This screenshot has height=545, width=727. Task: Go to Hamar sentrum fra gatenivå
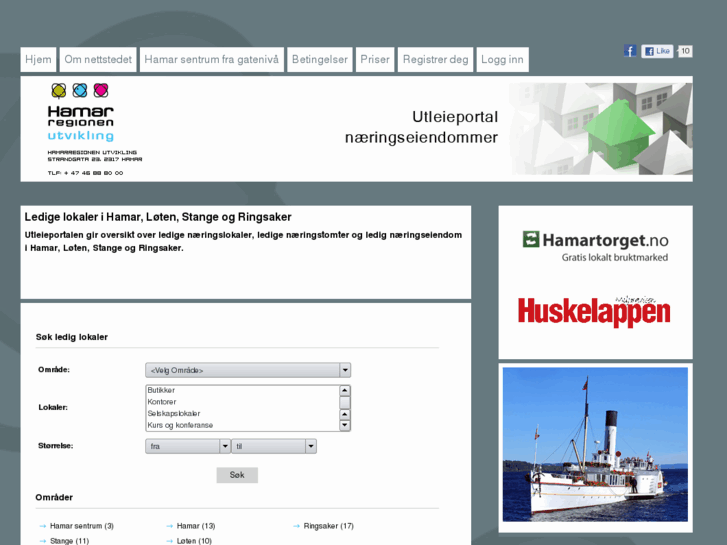[211, 59]
